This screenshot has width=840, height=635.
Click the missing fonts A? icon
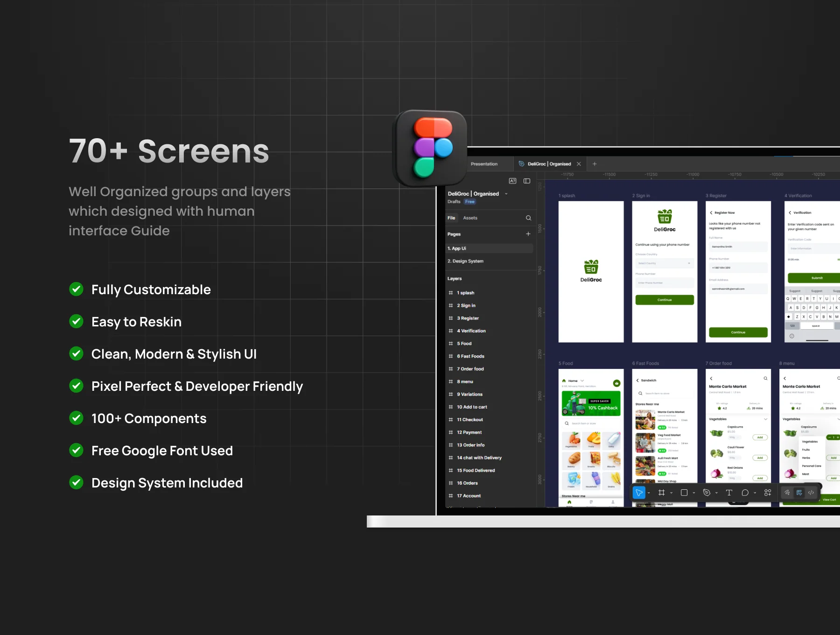click(512, 181)
